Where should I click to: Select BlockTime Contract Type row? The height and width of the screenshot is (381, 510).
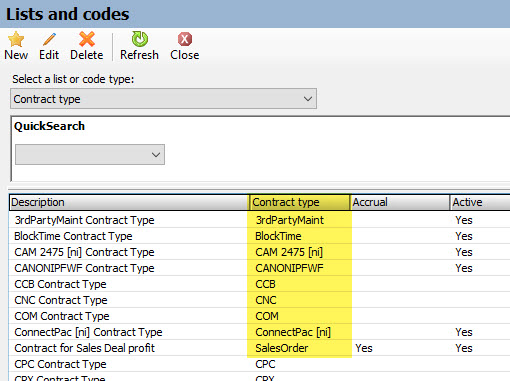pos(260,236)
